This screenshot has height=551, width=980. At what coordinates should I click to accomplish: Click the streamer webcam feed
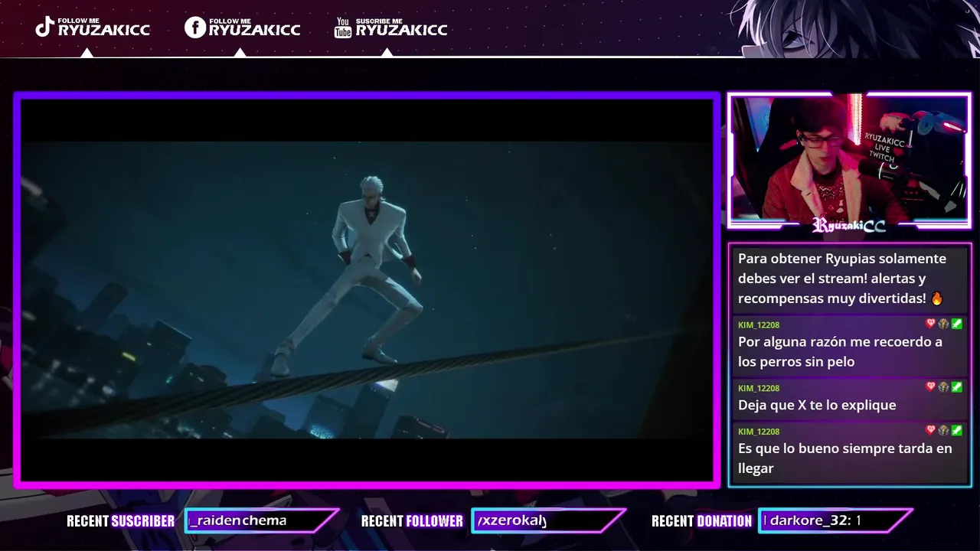point(849,158)
